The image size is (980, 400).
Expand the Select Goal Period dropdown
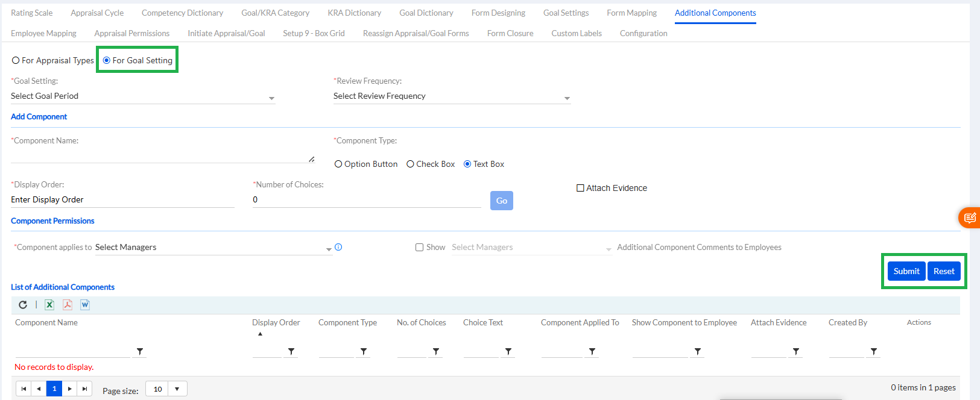pyautogui.click(x=271, y=98)
